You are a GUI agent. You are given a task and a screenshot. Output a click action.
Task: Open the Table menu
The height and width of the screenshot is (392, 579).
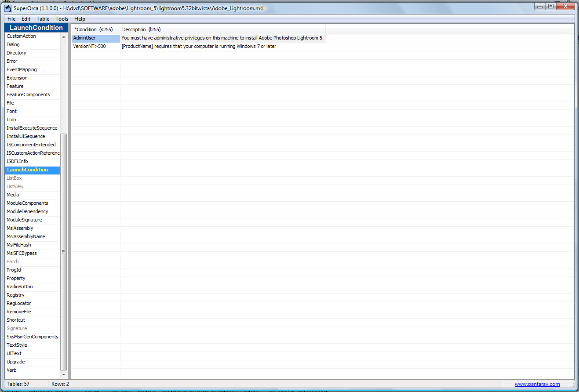click(x=43, y=19)
